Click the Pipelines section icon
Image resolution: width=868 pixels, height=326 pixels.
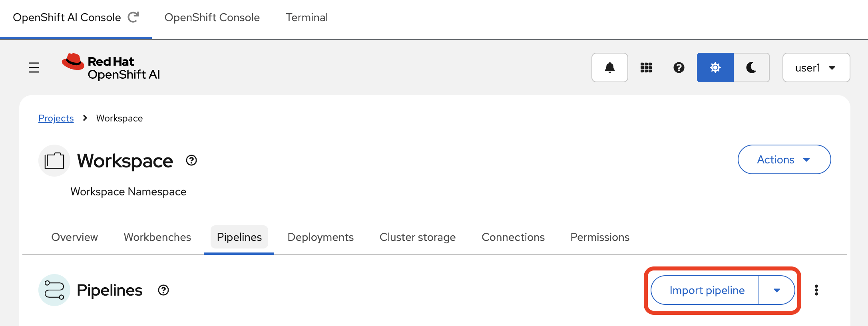tap(54, 290)
